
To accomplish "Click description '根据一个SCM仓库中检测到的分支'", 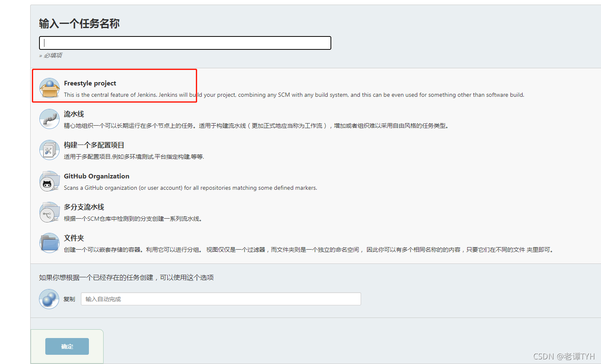I will [x=134, y=219].
